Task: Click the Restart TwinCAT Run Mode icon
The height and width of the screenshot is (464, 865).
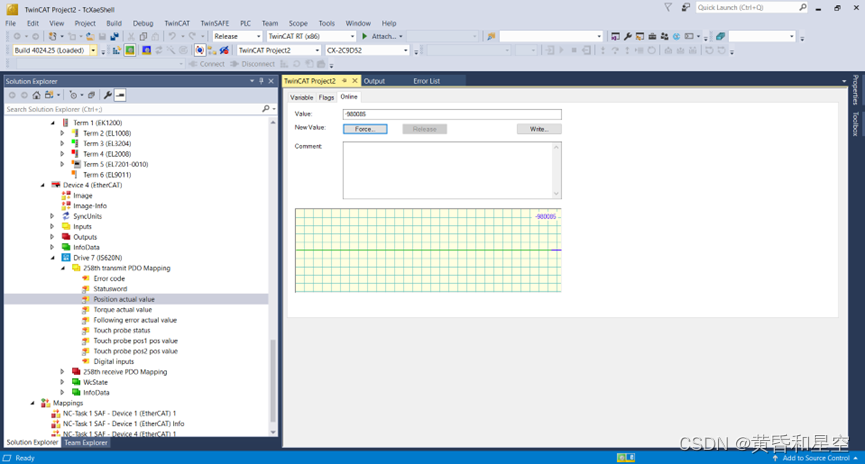Action: 130,50
